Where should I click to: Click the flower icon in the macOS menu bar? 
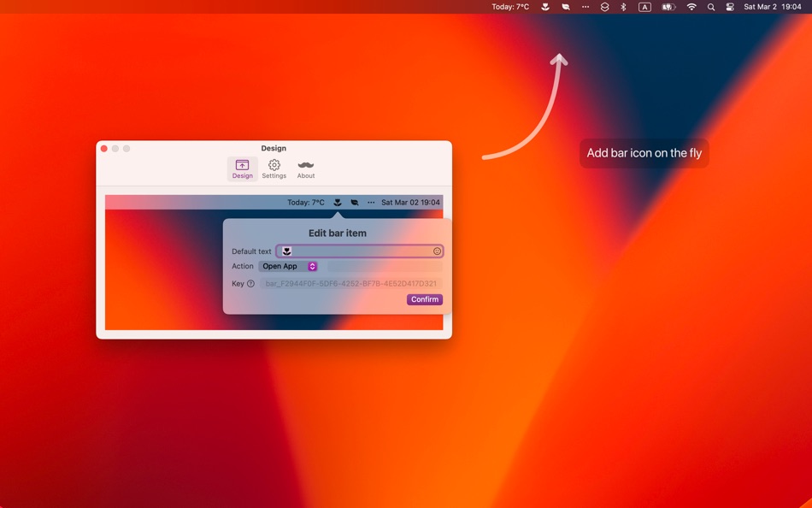click(545, 7)
